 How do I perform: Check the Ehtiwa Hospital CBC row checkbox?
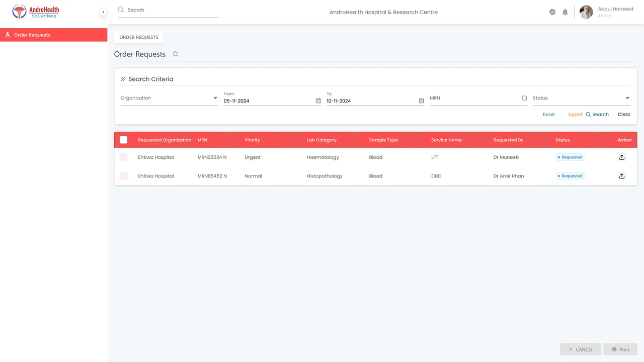[124, 176]
